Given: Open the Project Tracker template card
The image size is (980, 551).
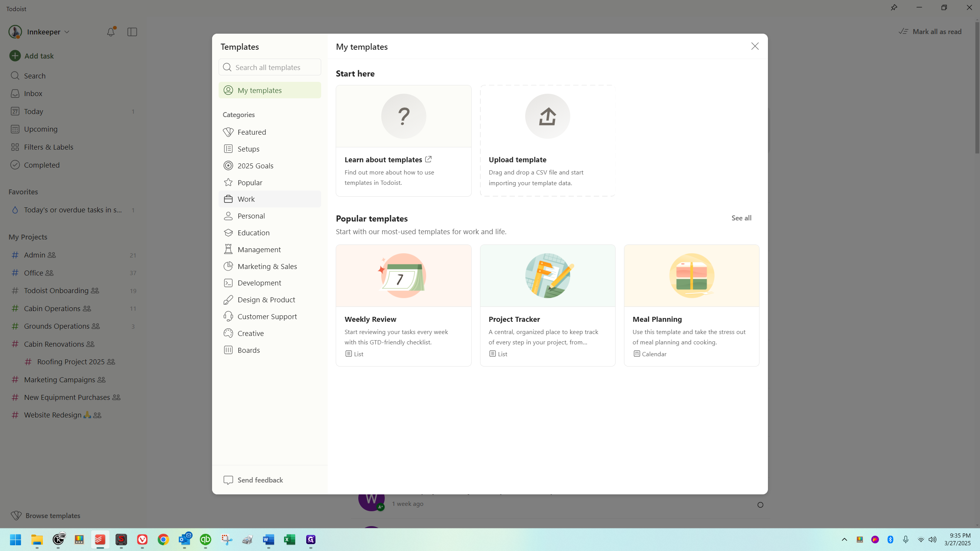Looking at the screenshot, I should point(547,305).
